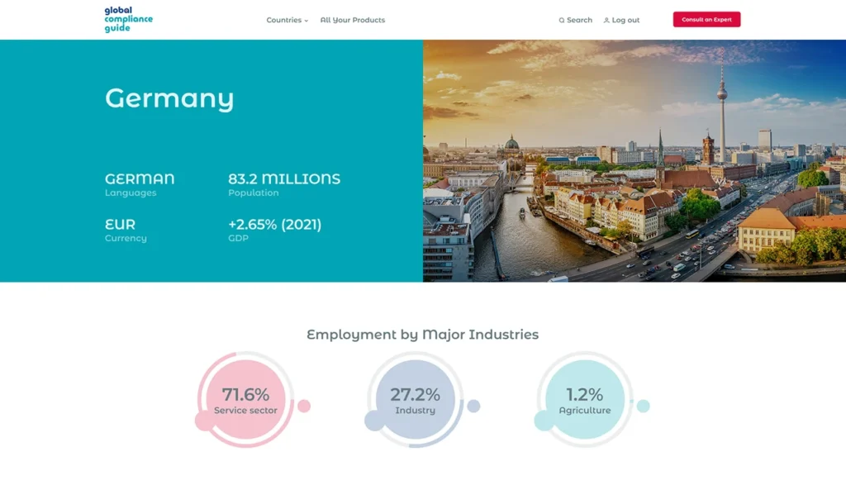This screenshot has width=846, height=504.
Task: Open the All Your Products page
Action: coord(352,20)
